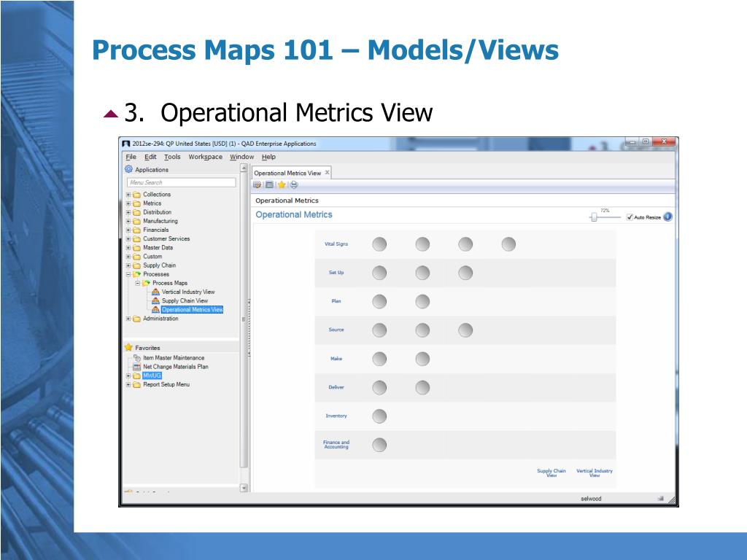Collapse the Process Maps subfolder
Image resolution: width=747 pixels, height=560 pixels.
click(x=138, y=283)
